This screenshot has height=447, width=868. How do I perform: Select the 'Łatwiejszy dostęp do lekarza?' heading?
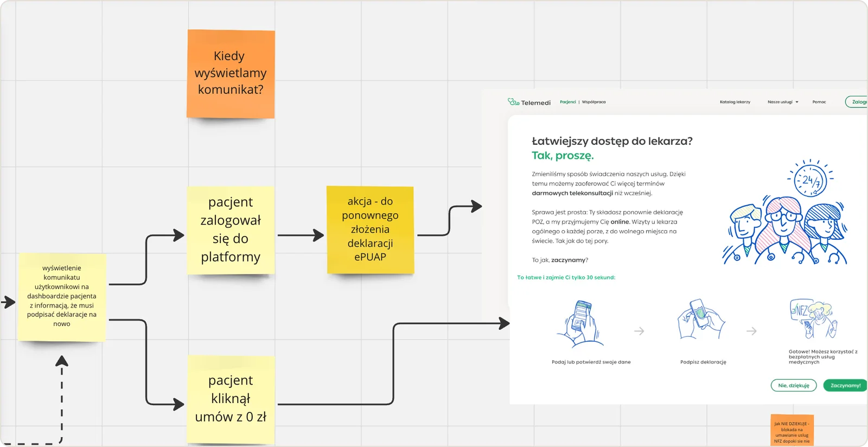(612, 141)
